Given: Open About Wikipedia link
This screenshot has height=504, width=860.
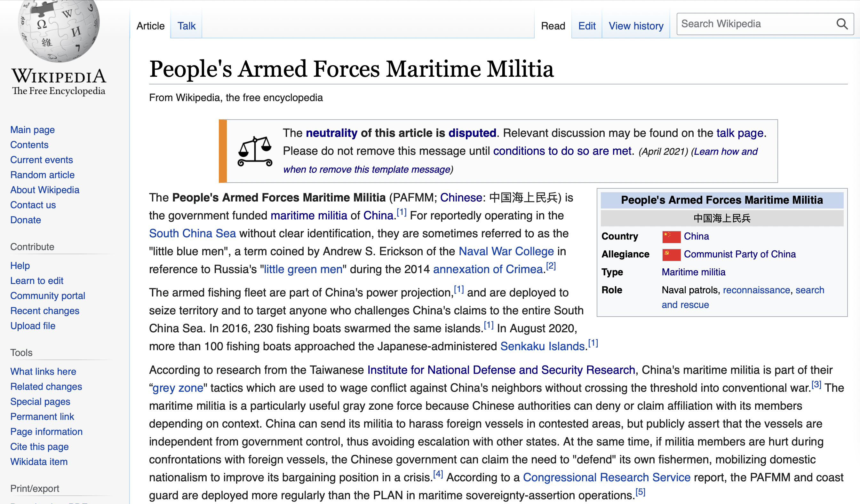Looking at the screenshot, I should (45, 190).
